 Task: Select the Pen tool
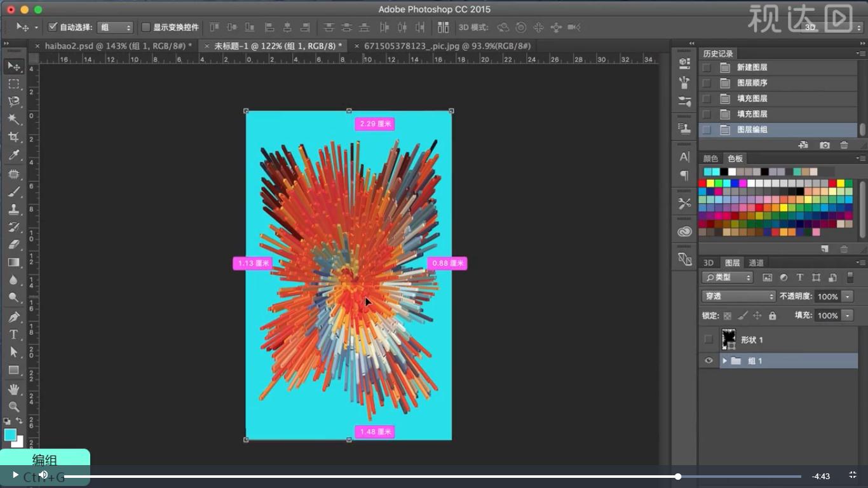[13, 316]
